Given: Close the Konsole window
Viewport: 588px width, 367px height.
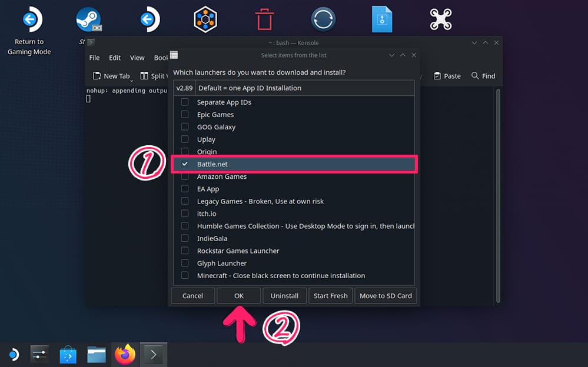Looking at the screenshot, I should pos(496,43).
